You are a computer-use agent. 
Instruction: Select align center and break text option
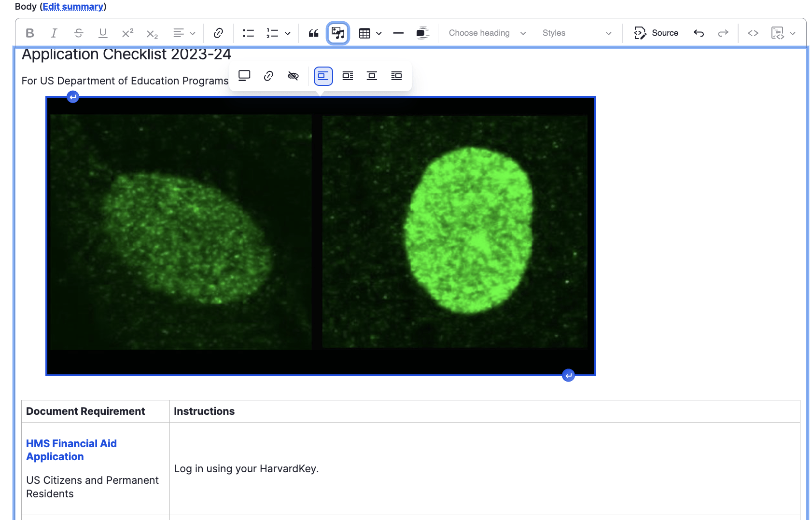click(372, 76)
